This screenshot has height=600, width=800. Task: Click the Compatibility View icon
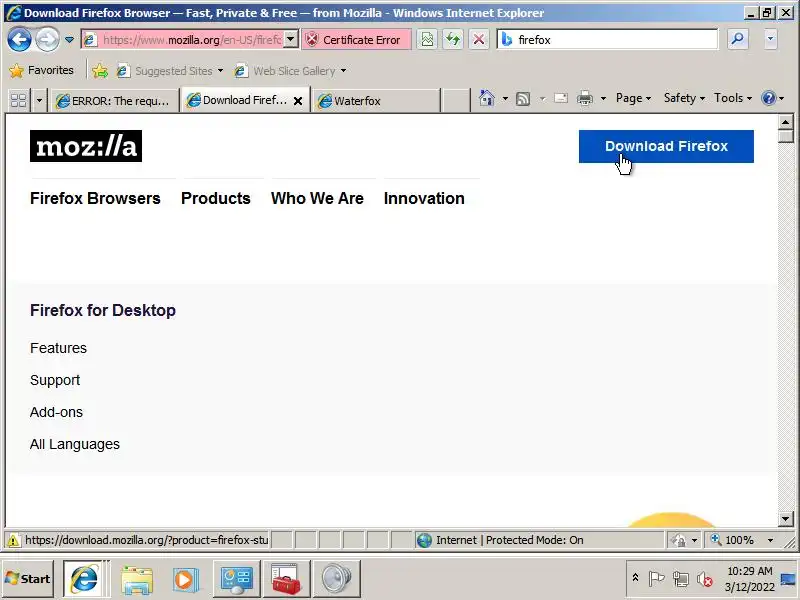coord(428,40)
